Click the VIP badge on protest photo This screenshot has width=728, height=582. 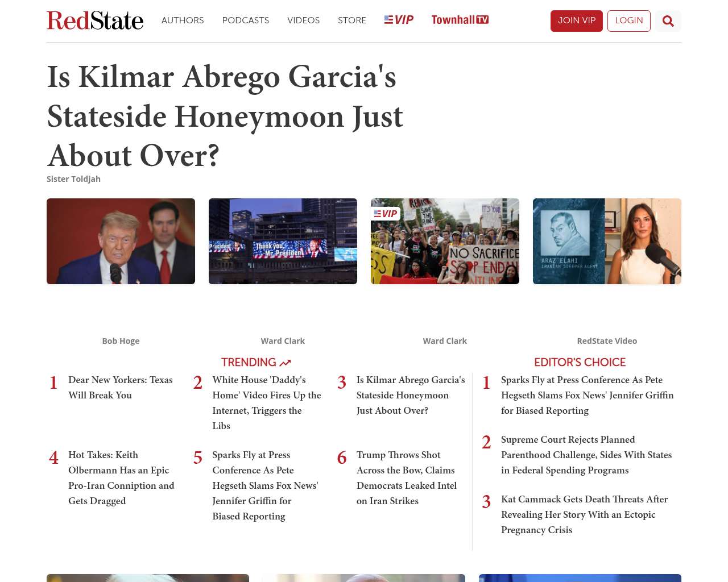coord(386,214)
